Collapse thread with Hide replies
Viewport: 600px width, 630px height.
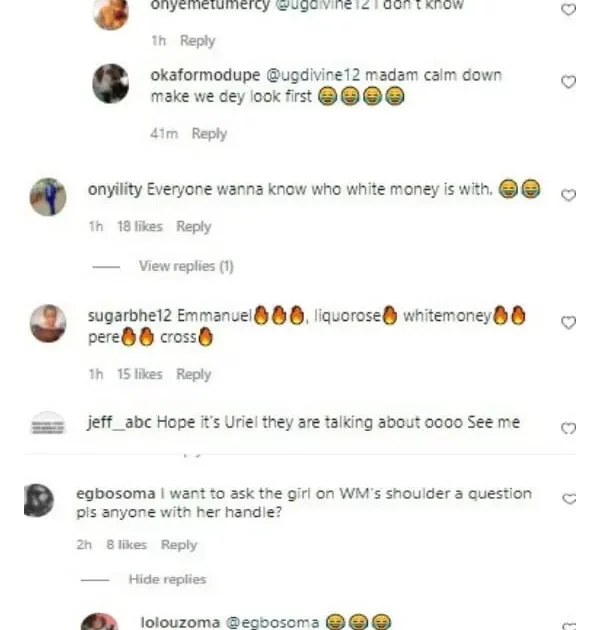167,579
